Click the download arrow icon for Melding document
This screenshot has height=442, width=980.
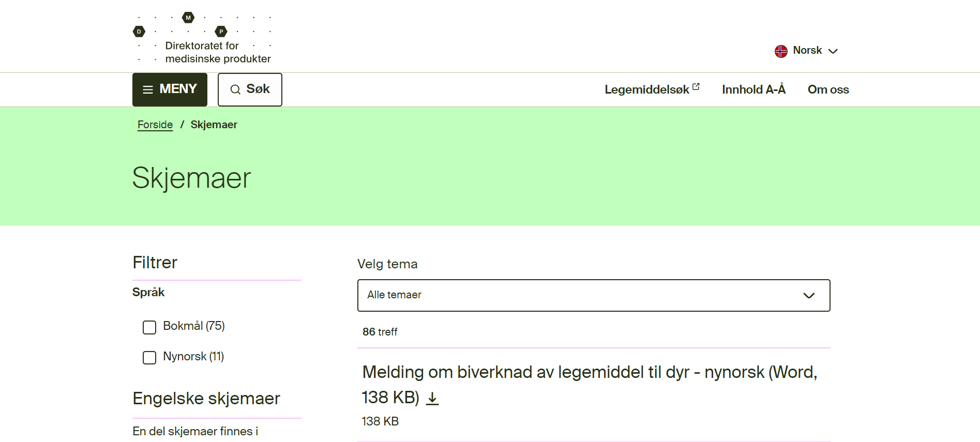pyautogui.click(x=432, y=398)
